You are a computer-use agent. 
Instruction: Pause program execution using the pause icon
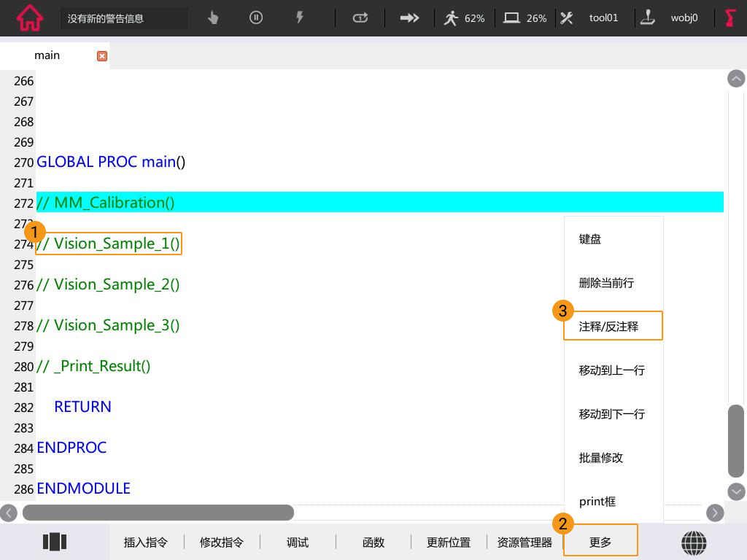(256, 17)
